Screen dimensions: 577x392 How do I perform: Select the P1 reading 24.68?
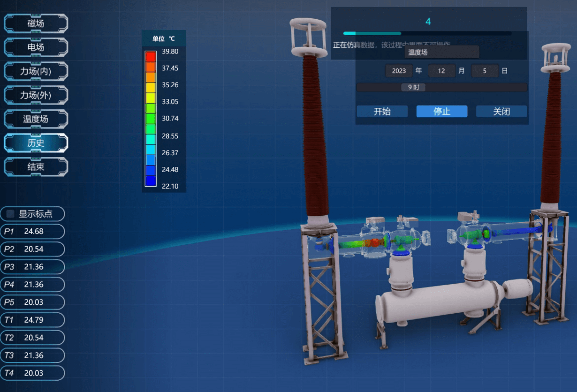coord(32,232)
